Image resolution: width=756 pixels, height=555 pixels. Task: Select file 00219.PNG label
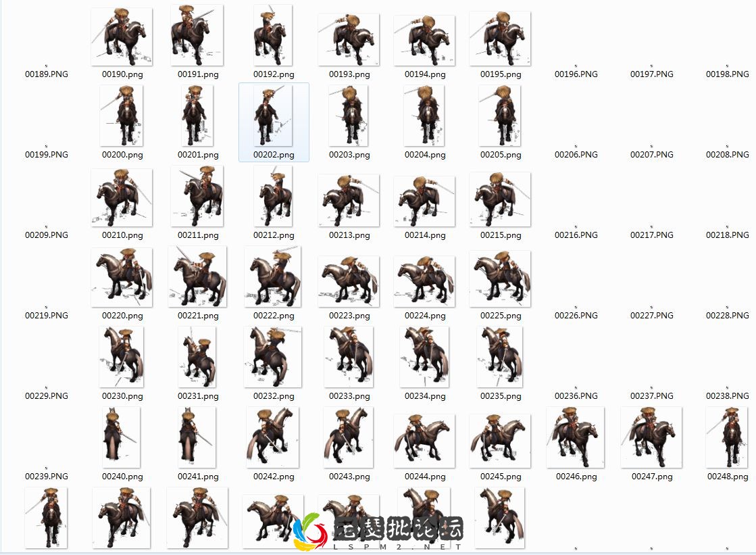(47, 316)
